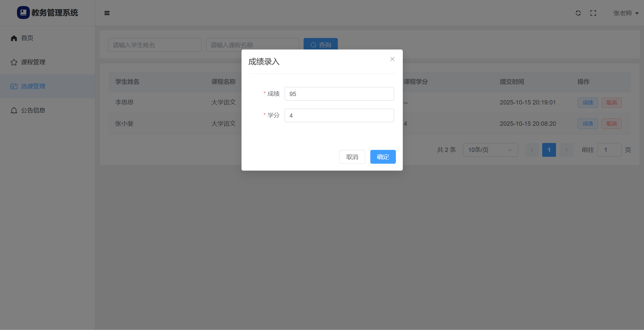The height and width of the screenshot is (330, 644).
Task: Open the 张老师 user dropdown
Action: point(626,13)
